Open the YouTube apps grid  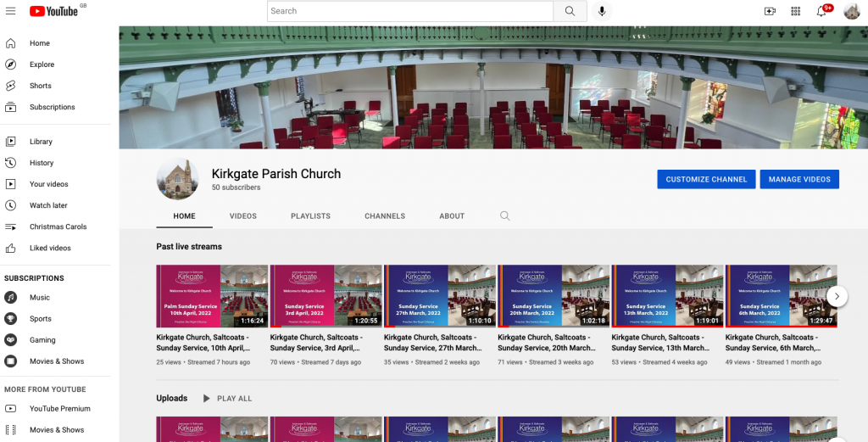pos(795,11)
